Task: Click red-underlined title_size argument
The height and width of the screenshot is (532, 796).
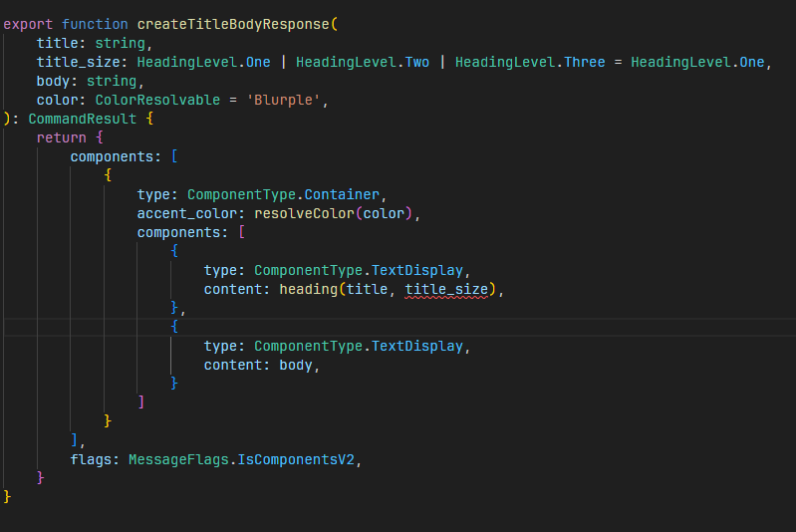Action: click(x=446, y=289)
